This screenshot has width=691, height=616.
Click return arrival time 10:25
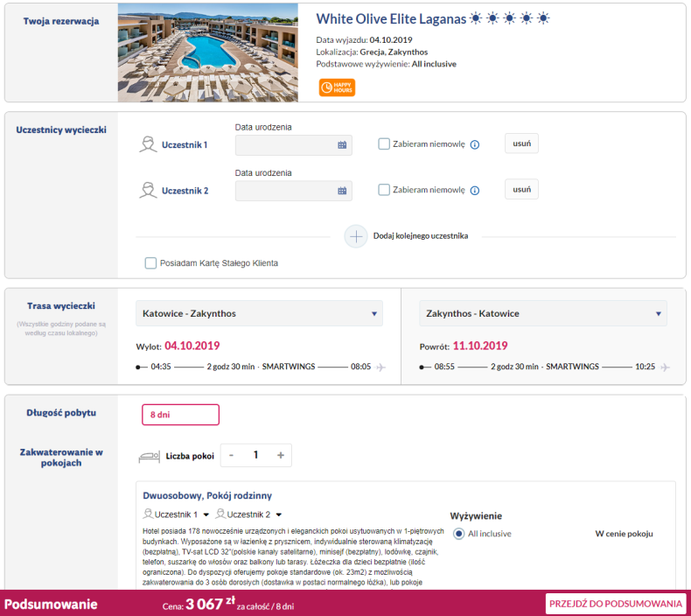tap(645, 367)
